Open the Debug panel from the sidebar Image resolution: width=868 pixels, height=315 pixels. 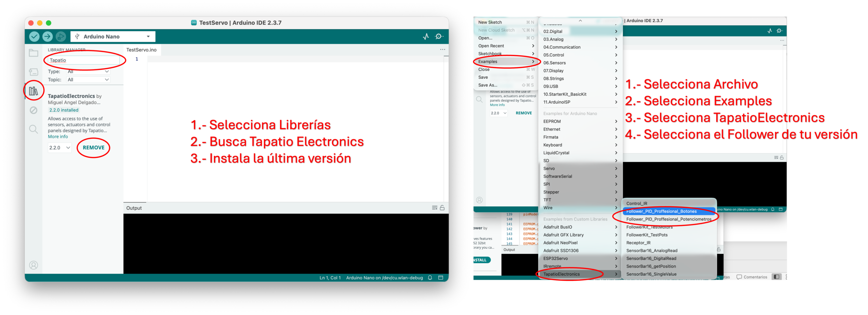point(33,110)
